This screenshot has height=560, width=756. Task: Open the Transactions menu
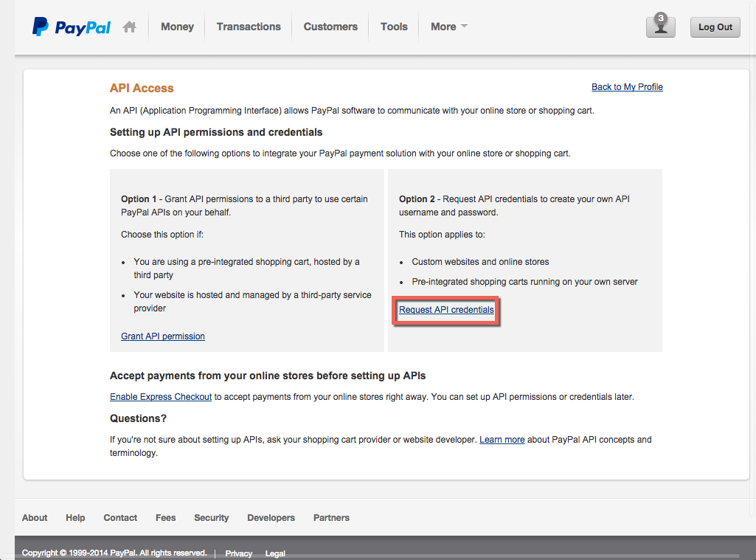tap(249, 27)
